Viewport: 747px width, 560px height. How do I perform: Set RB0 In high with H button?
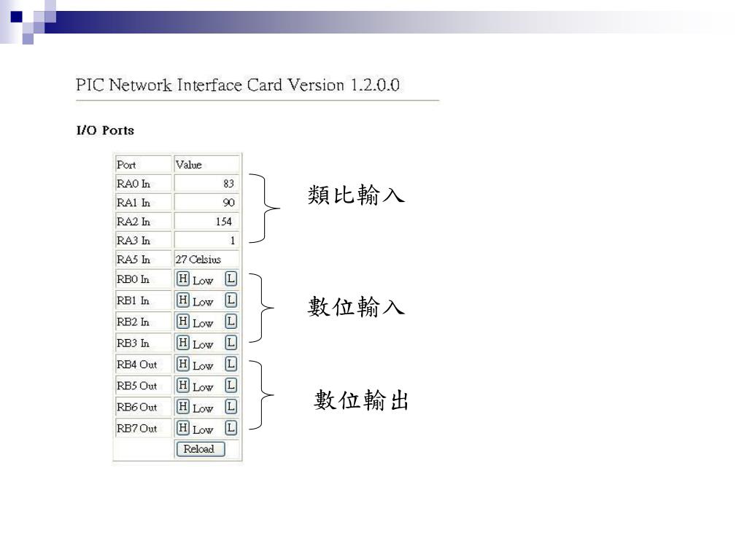[183, 279]
